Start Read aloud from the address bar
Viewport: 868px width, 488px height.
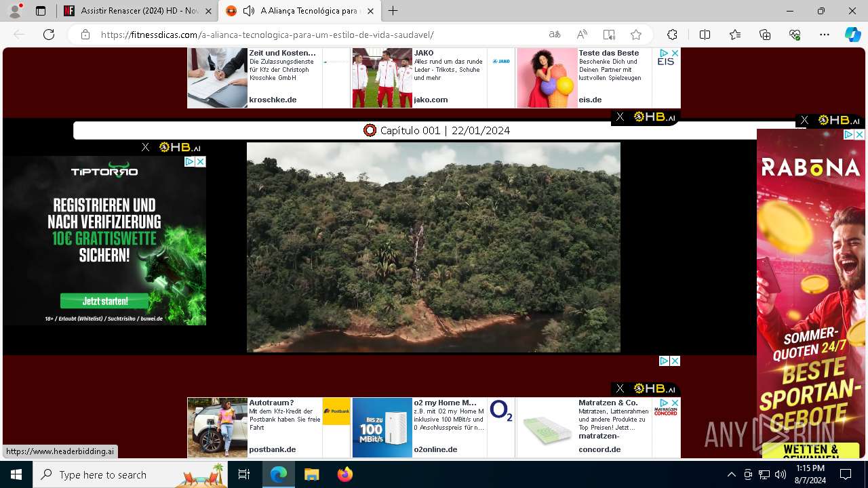[x=582, y=35]
